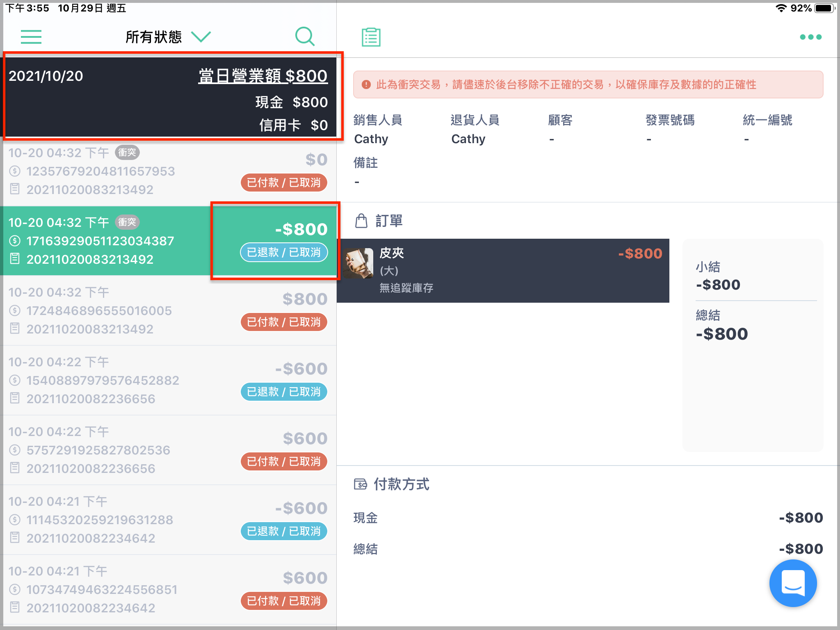Tap the 皮夾 product thumbnail image

358,263
